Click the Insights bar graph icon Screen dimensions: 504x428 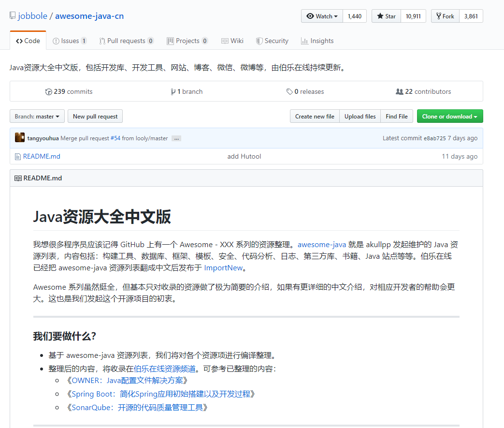[x=304, y=41]
